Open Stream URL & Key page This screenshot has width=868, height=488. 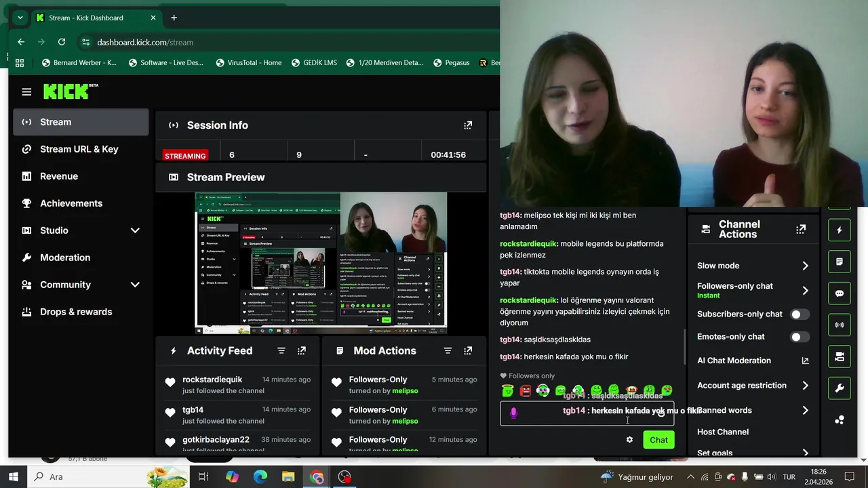pos(81,149)
